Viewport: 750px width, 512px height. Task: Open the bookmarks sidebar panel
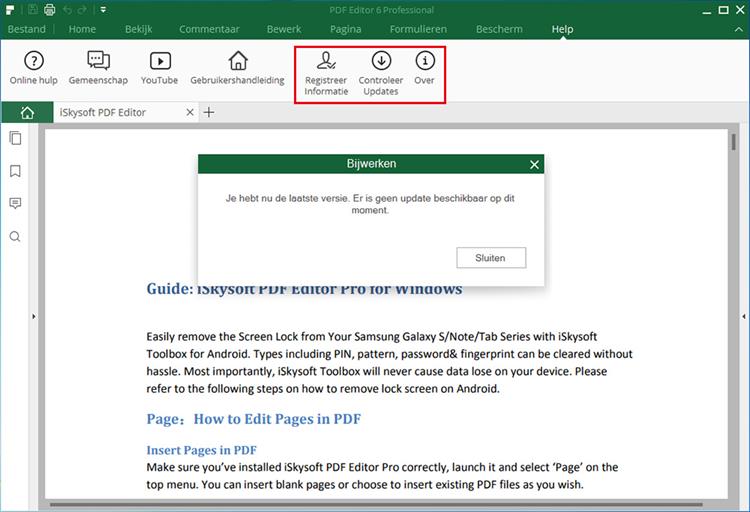tap(15, 171)
